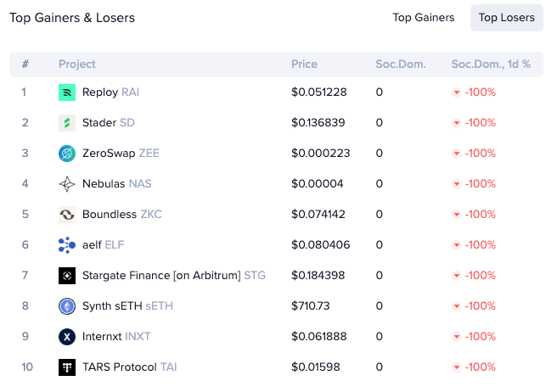Screen dimensions: 546x392
Task: Open the Stargate Finance [on Arbitrum] link
Action: coord(161,276)
